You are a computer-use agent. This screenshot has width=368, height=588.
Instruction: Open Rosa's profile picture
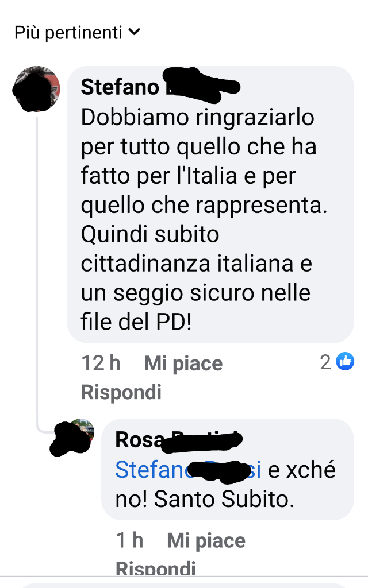tap(72, 437)
